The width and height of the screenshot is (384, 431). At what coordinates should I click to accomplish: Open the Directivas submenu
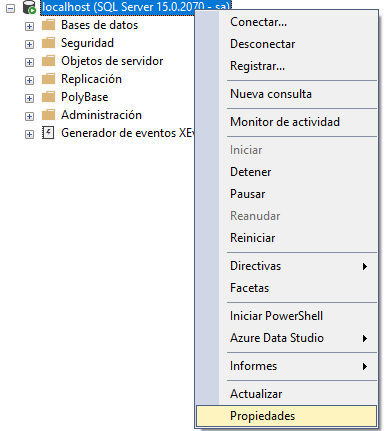pos(287,266)
